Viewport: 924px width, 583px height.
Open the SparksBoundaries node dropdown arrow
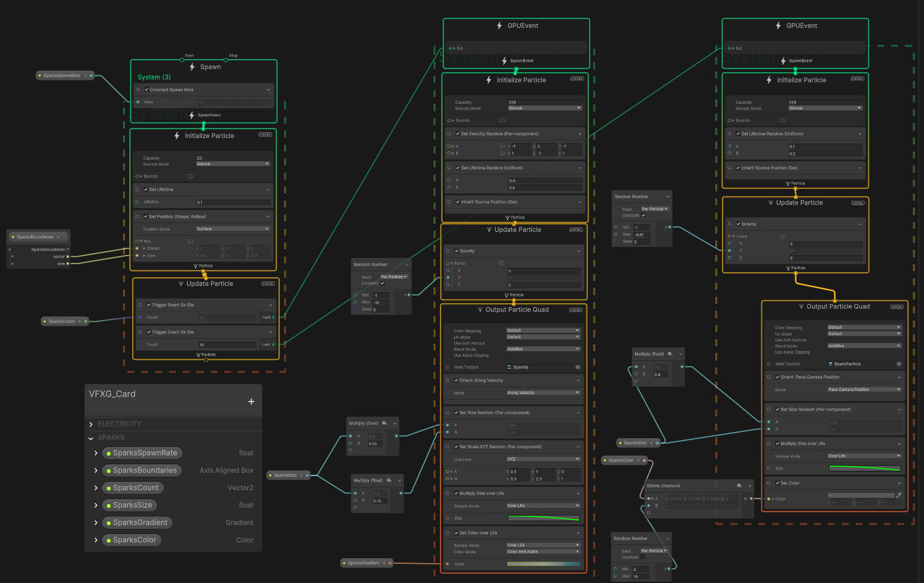tap(58, 237)
